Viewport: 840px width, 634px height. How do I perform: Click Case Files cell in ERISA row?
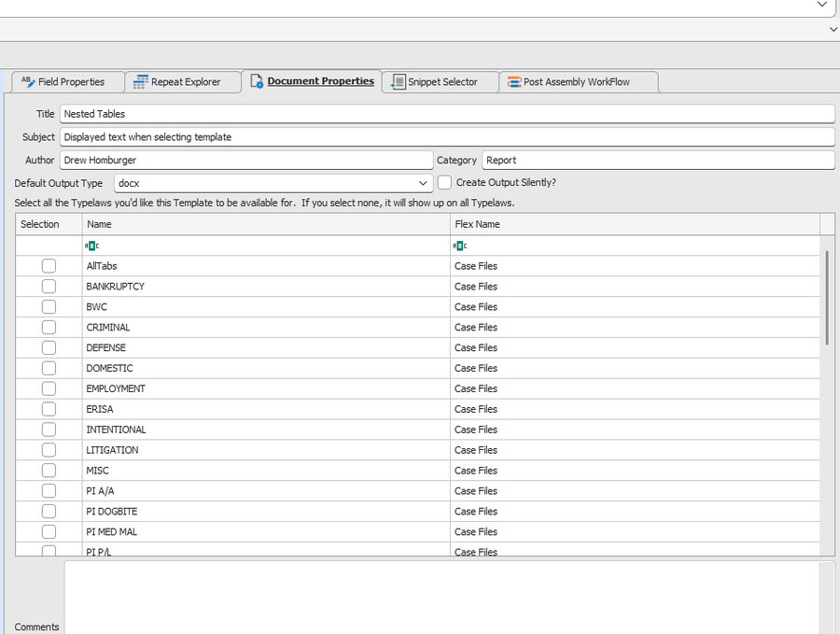[635, 409]
